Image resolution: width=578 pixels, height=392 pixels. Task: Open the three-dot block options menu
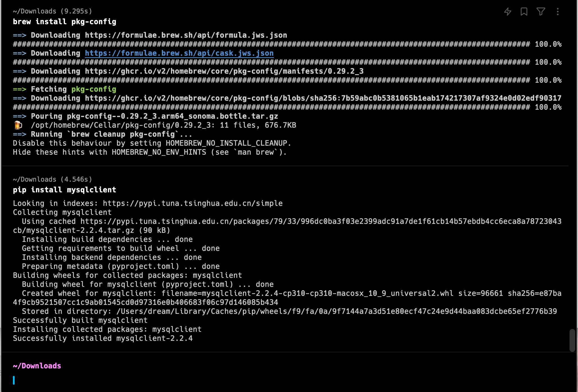pyautogui.click(x=558, y=12)
